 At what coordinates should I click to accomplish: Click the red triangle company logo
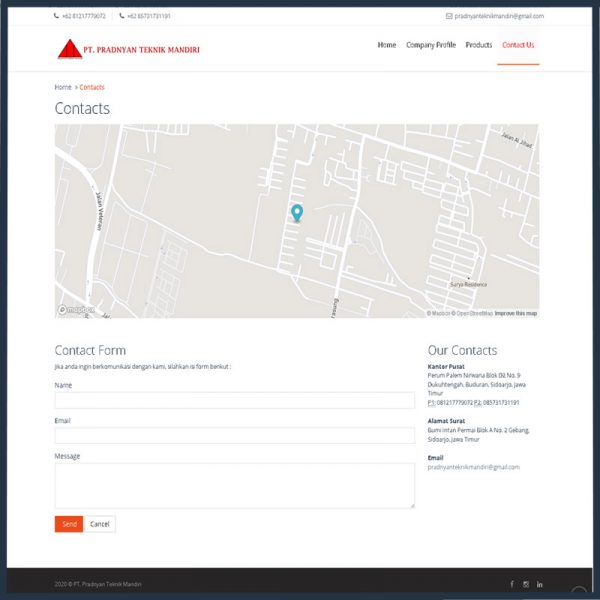[x=70, y=49]
